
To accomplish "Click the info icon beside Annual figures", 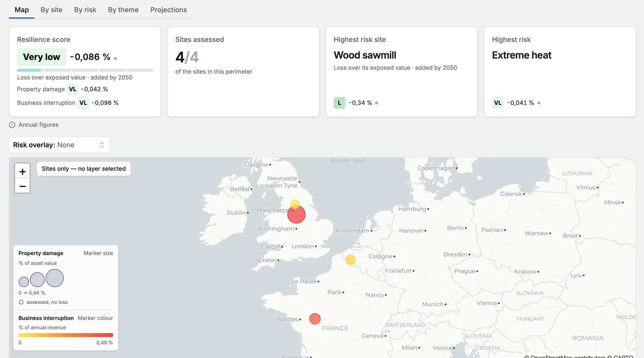I will (x=12, y=125).
